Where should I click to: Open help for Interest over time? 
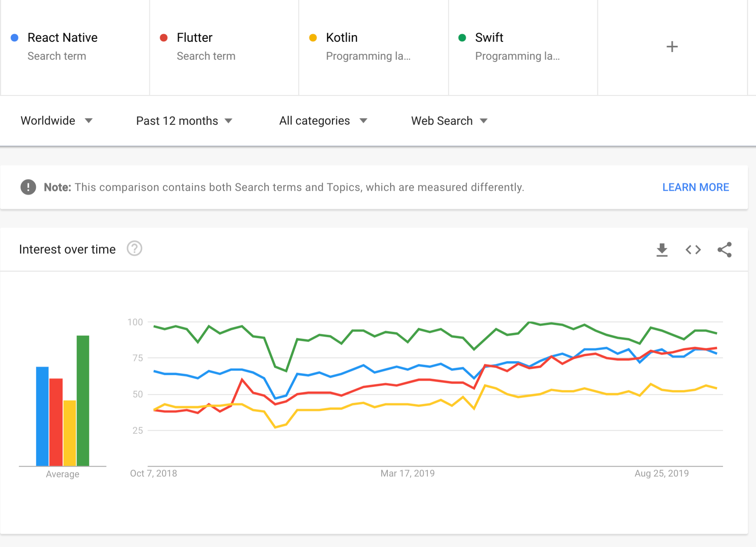(134, 249)
